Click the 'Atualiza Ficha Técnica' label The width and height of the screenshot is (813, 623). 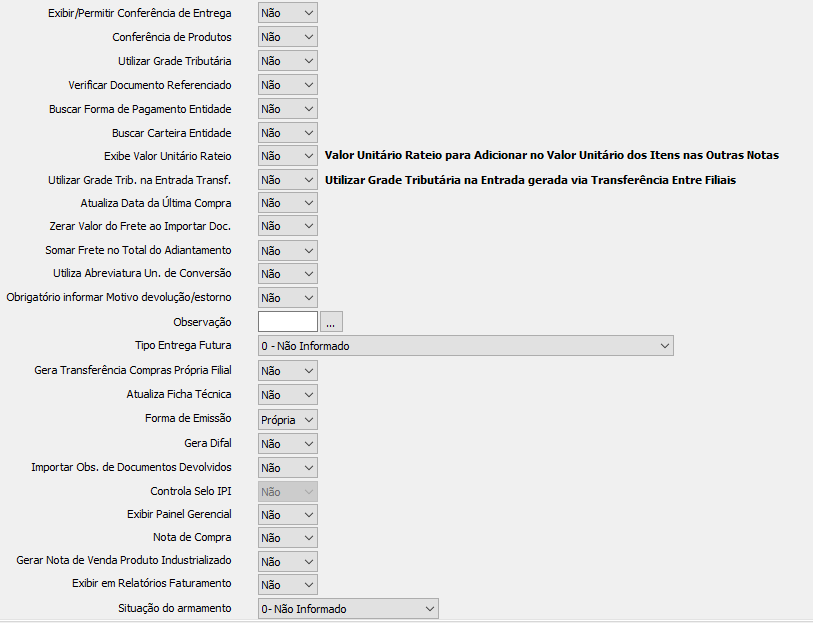179,394
